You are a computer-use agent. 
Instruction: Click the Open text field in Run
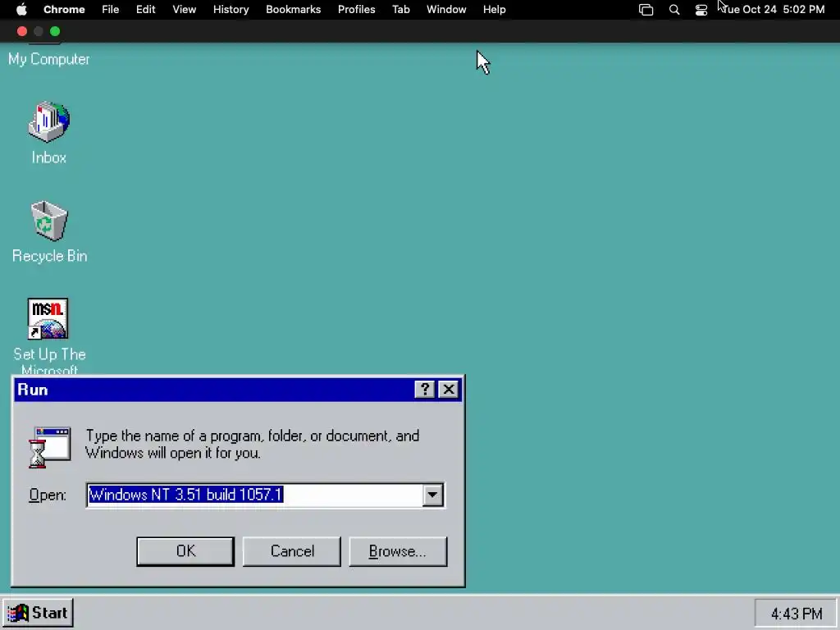(254, 495)
